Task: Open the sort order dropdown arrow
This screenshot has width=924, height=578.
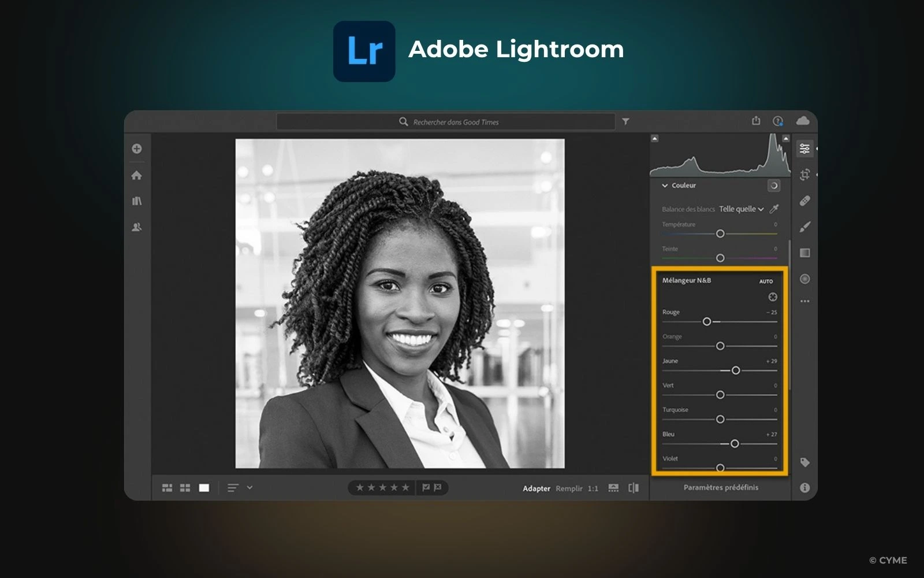Action: pyautogui.click(x=249, y=487)
